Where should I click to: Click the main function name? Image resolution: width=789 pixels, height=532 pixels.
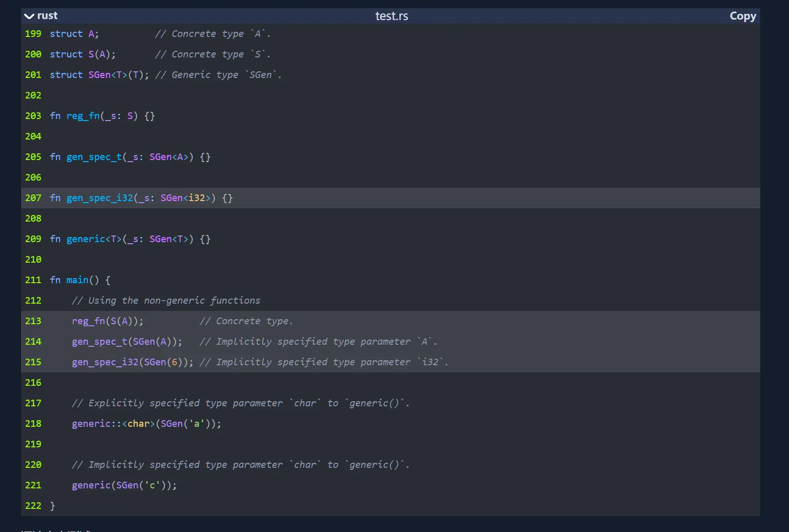coord(77,280)
